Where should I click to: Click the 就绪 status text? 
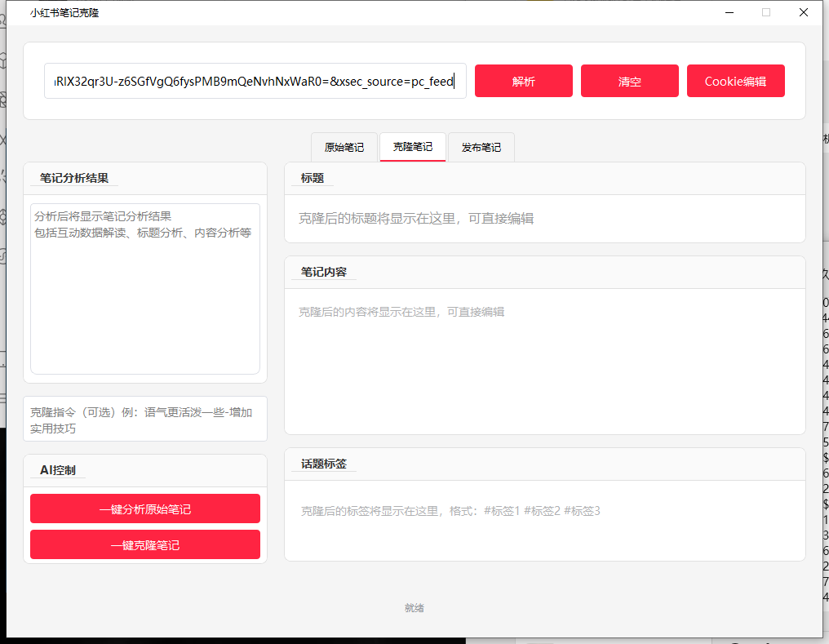tap(414, 608)
